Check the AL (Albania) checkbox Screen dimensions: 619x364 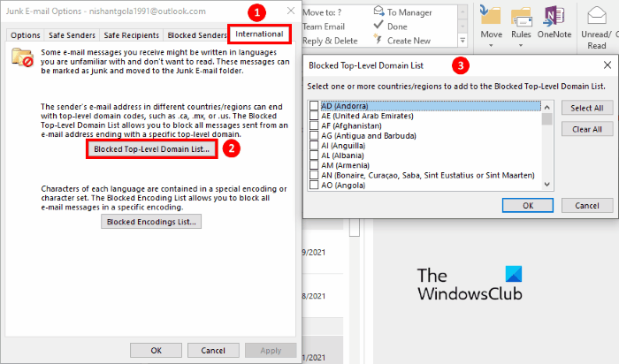(314, 155)
